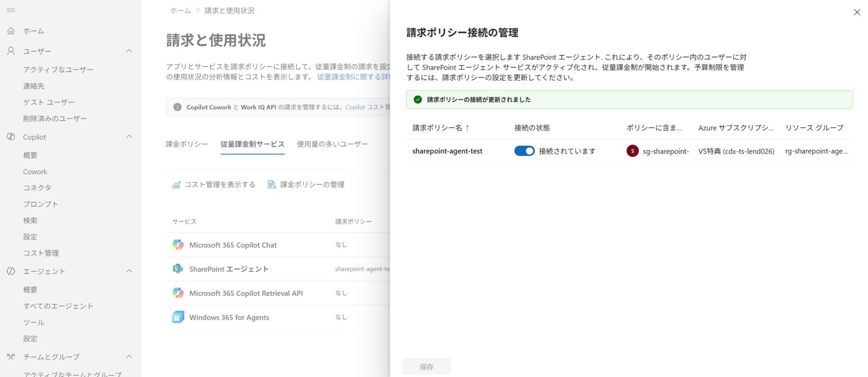Switch to 課金ポリシー tab
The image size is (868, 377).
point(187,144)
